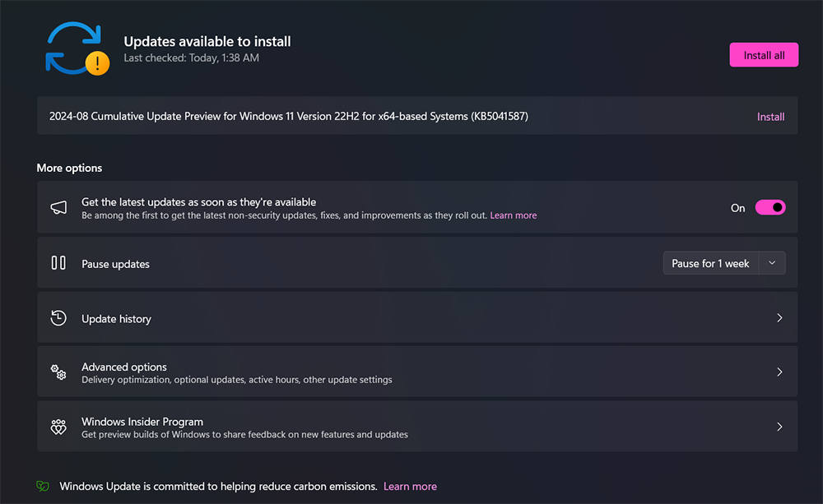
Task: Click the pause icon beside Pause updates
Action: [58, 263]
